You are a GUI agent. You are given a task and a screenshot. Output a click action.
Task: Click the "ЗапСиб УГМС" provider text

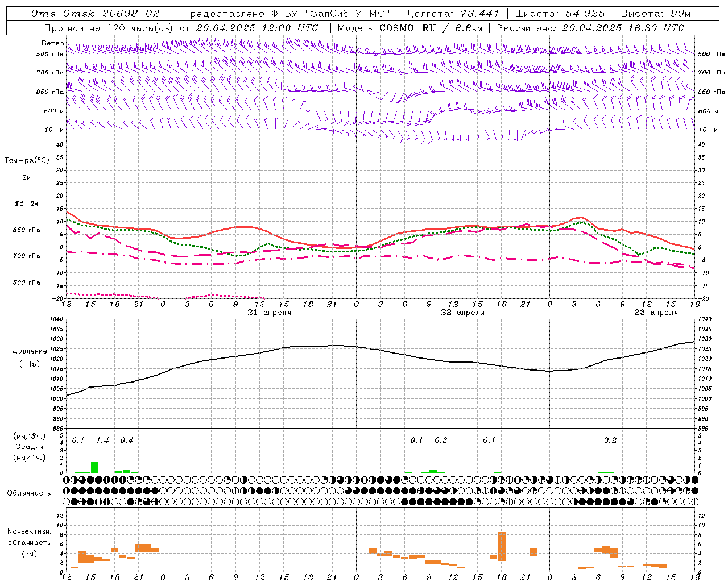pos(347,14)
